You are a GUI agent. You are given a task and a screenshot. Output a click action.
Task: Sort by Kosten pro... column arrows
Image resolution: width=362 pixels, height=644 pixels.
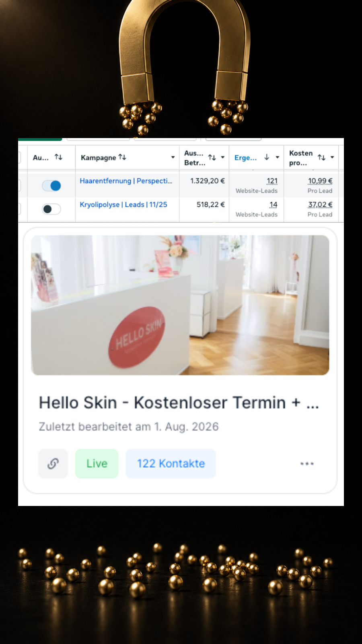pos(321,157)
